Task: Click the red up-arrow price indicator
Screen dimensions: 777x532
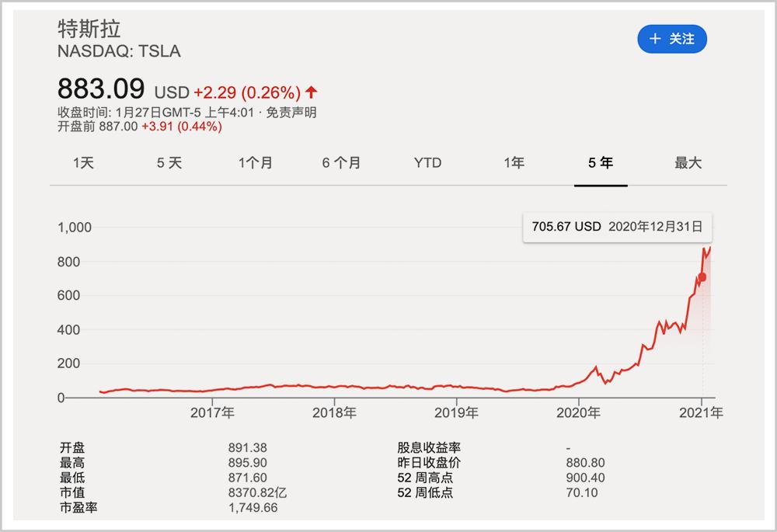Action: [312, 91]
